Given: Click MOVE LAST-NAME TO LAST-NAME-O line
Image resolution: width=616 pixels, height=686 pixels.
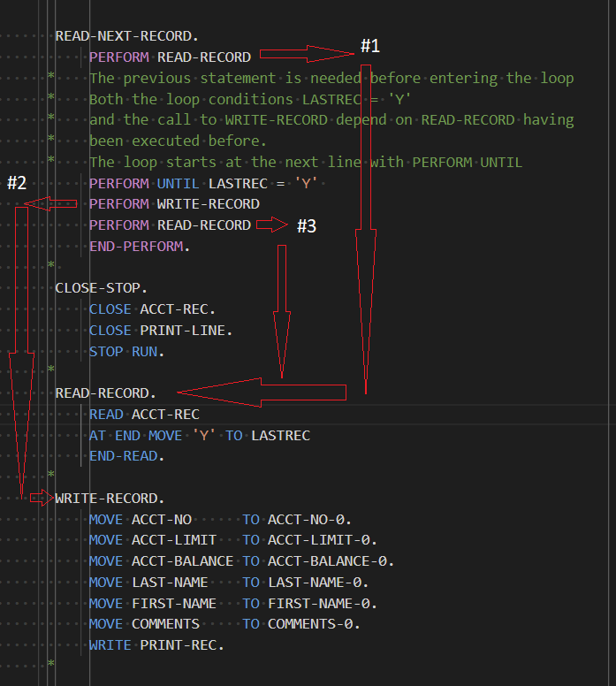Looking at the screenshot, I should pos(229,583).
